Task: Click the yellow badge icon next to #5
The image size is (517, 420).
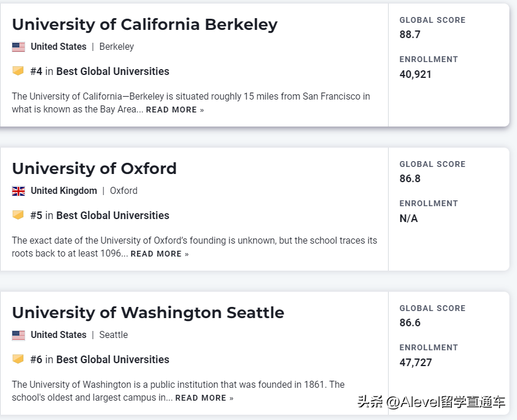Action: pos(18,215)
